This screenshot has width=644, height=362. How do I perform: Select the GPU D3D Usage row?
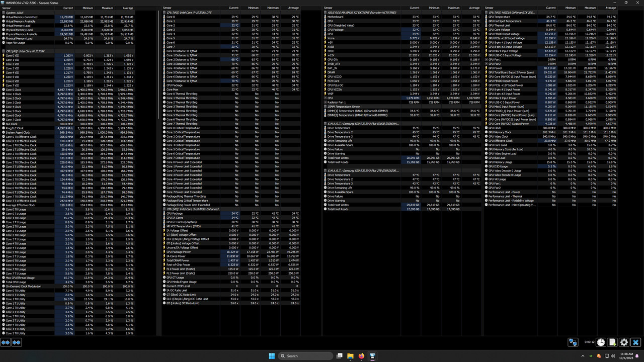(551, 166)
